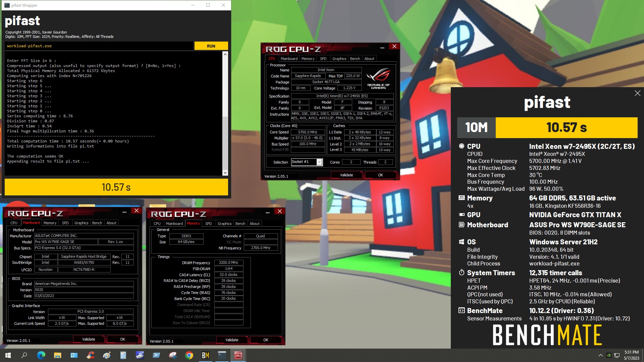Click the GPU icon in BenchMate panel
The height and width of the screenshot is (362, 644).
coord(462,215)
